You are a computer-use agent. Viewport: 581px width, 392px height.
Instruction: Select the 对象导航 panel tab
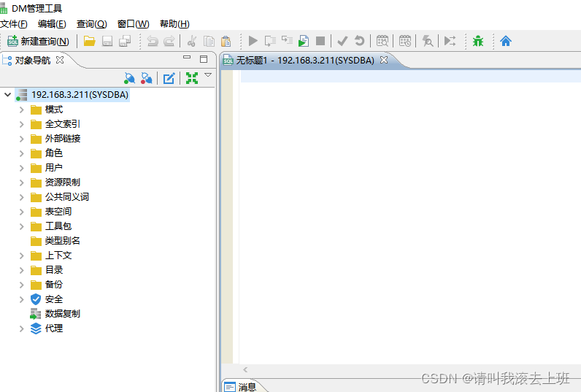[33, 60]
